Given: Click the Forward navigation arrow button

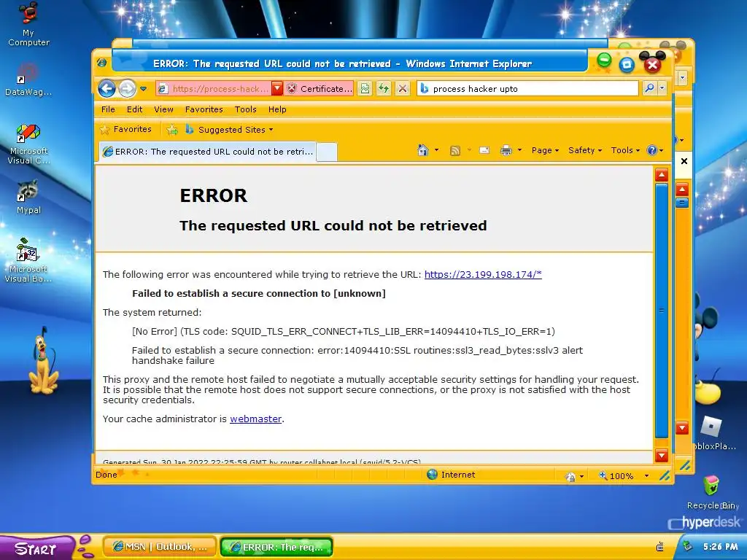Looking at the screenshot, I should (127, 88).
